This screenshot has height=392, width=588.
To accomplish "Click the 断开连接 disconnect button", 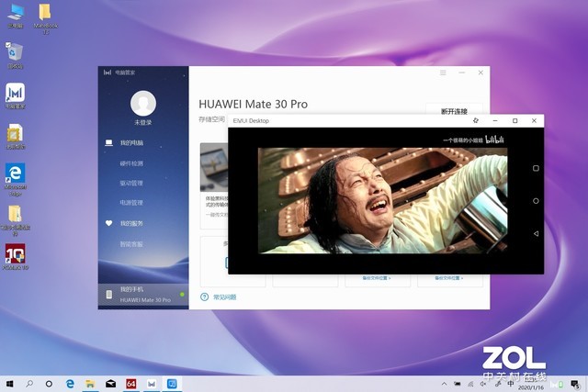I will click(454, 112).
